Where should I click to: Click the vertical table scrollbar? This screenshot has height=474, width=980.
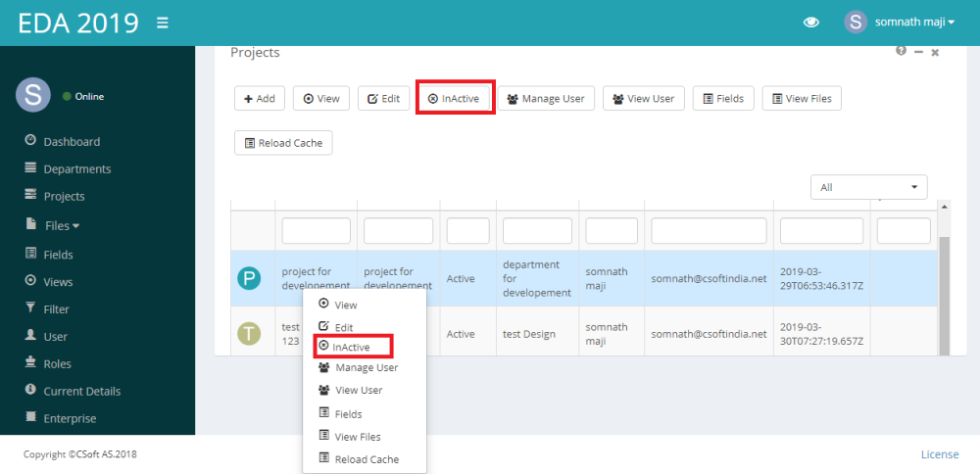(944, 294)
